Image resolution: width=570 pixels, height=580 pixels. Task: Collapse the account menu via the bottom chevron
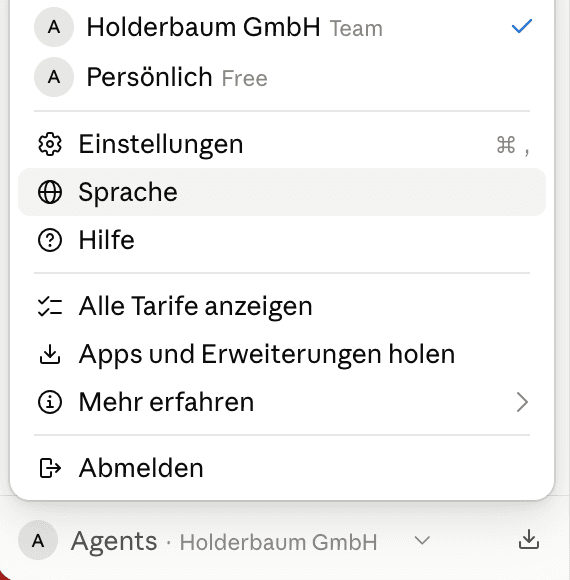click(x=422, y=540)
